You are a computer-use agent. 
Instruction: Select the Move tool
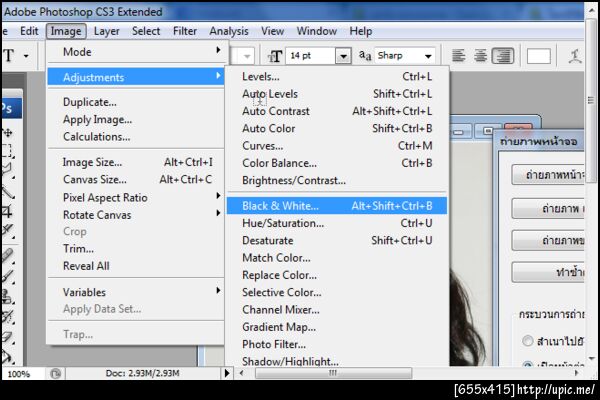click(x=8, y=133)
